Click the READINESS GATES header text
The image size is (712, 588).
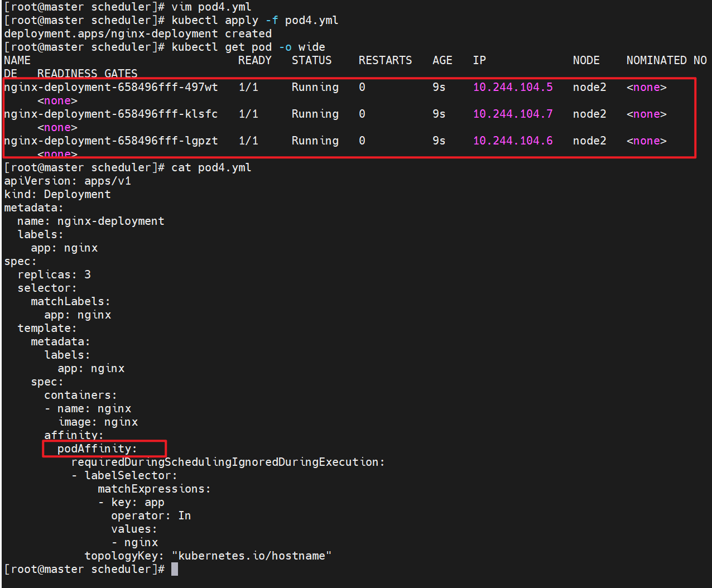click(87, 74)
